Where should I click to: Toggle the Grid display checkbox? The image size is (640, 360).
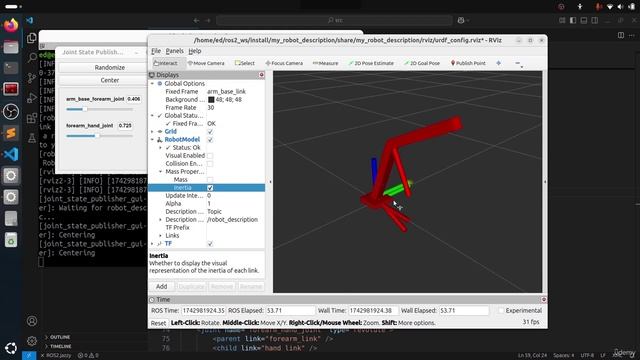[x=210, y=131]
